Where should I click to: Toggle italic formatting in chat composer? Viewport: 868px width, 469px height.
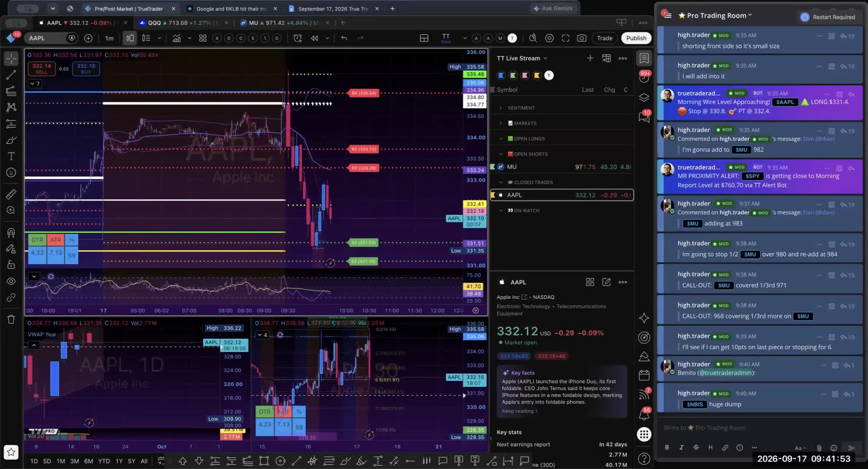click(681, 448)
